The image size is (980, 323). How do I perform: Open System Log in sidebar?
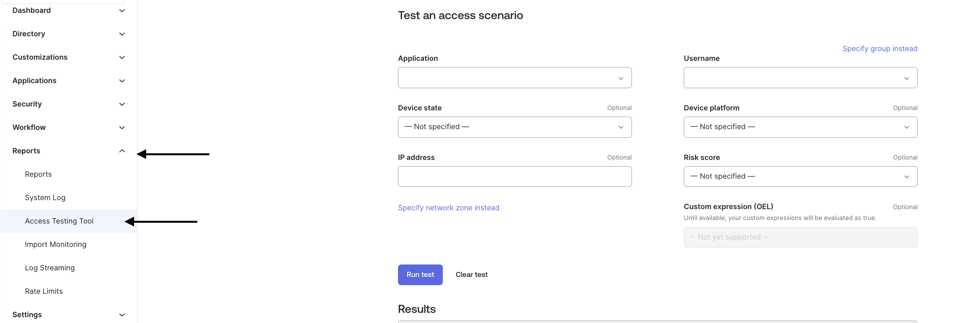coord(45,198)
